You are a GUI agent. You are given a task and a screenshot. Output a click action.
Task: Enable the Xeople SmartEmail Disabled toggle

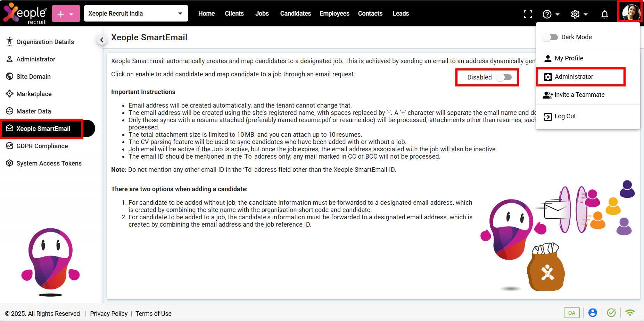(x=504, y=77)
